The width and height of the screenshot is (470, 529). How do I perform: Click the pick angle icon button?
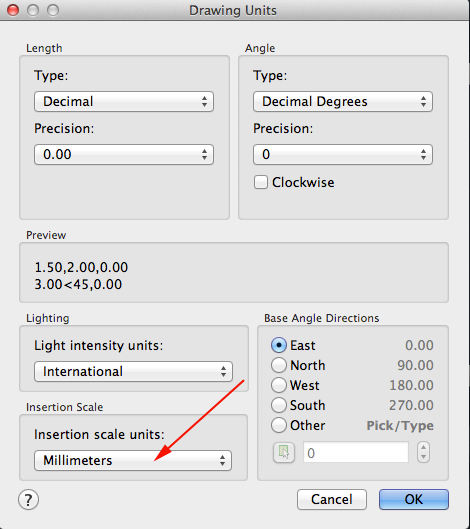click(284, 452)
